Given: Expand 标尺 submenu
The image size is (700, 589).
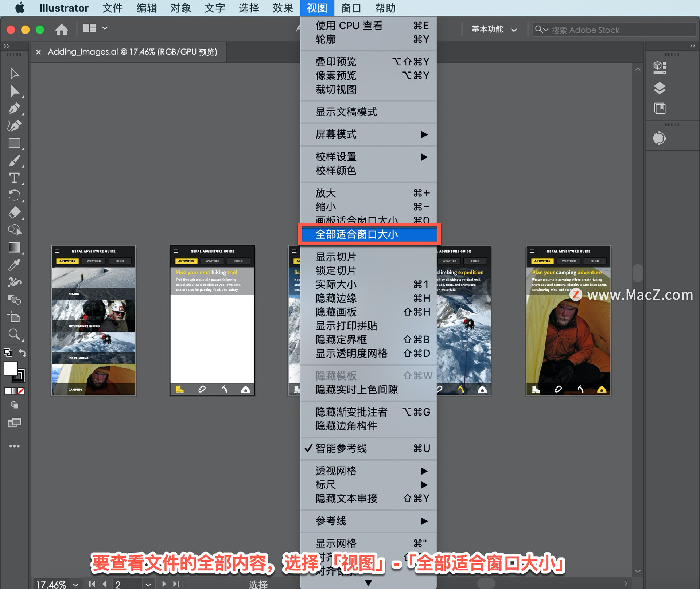Looking at the screenshot, I should pos(368,485).
